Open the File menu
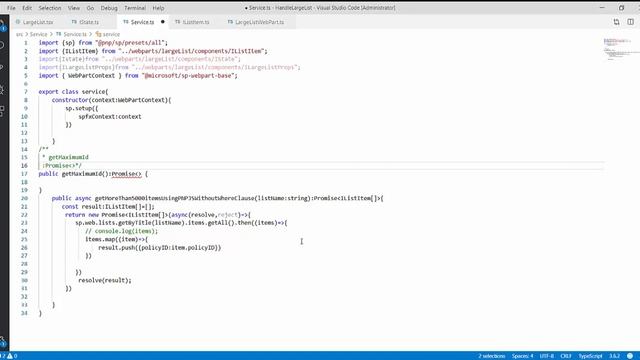Viewport: 640px width, 360px height. click(x=11, y=8)
